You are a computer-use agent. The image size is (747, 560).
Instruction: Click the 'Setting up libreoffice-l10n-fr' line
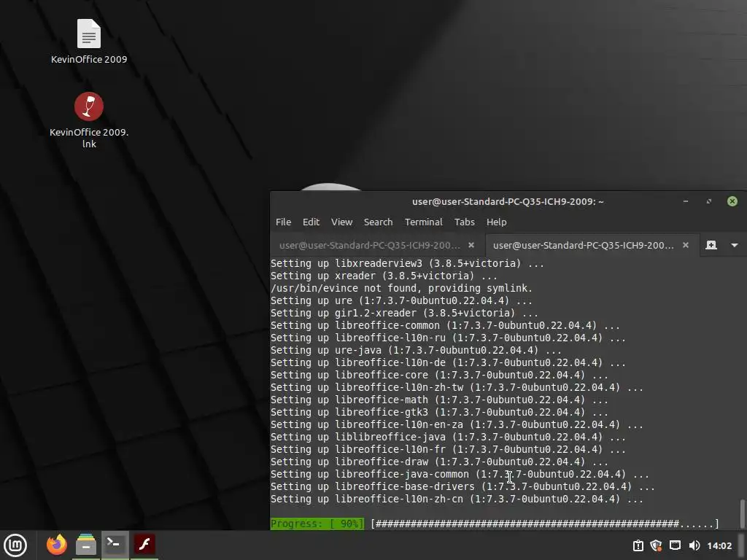tap(448, 449)
